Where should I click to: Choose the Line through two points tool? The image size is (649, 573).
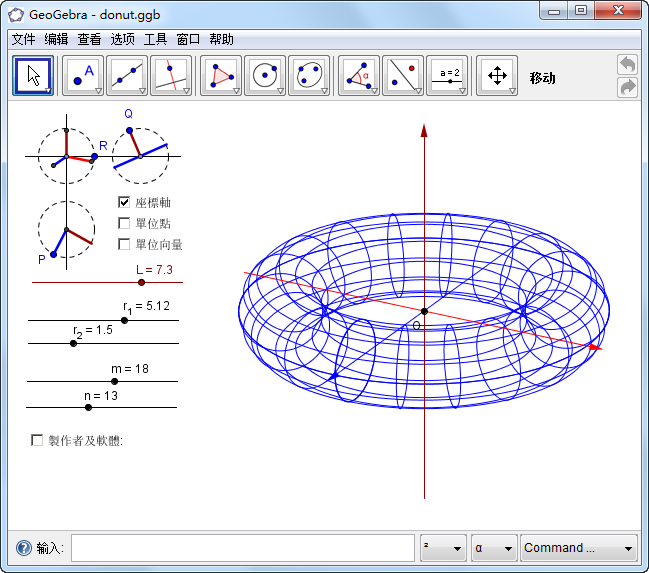pos(127,75)
